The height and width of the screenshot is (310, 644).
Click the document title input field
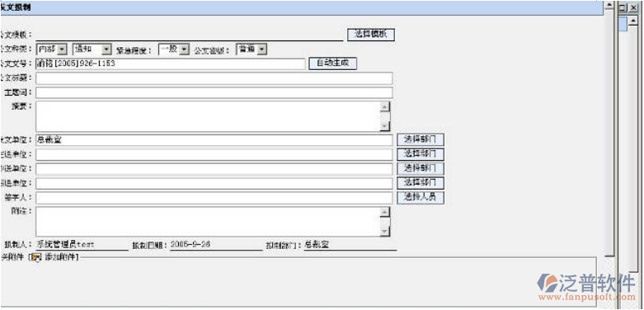coord(214,78)
